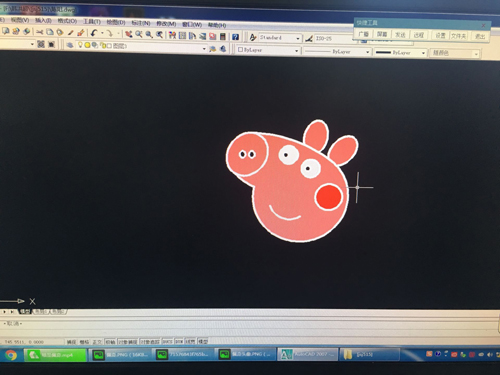500x375 pixels.
Task: Toggle the 栅格 grid status button
Action: pos(84,342)
